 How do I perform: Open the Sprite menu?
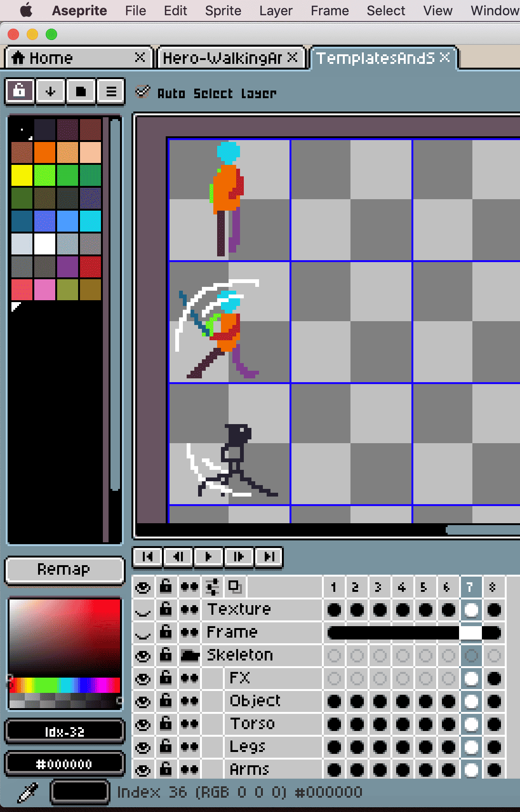coord(223,10)
